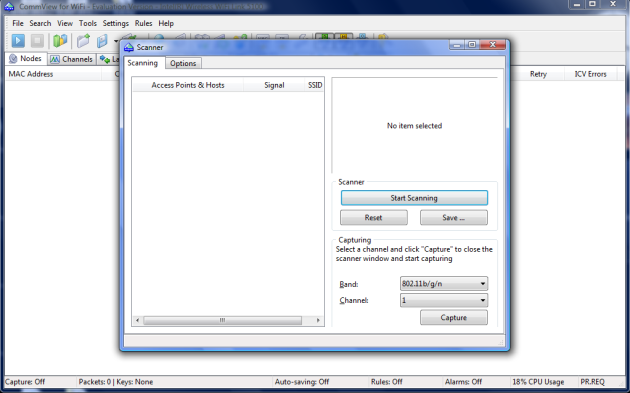Open the Search menu
Image resolution: width=630 pixels, height=393 pixels.
(x=40, y=23)
